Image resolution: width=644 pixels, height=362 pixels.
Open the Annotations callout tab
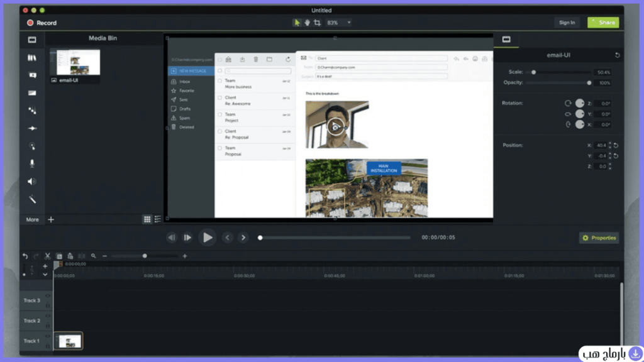pos(32,75)
